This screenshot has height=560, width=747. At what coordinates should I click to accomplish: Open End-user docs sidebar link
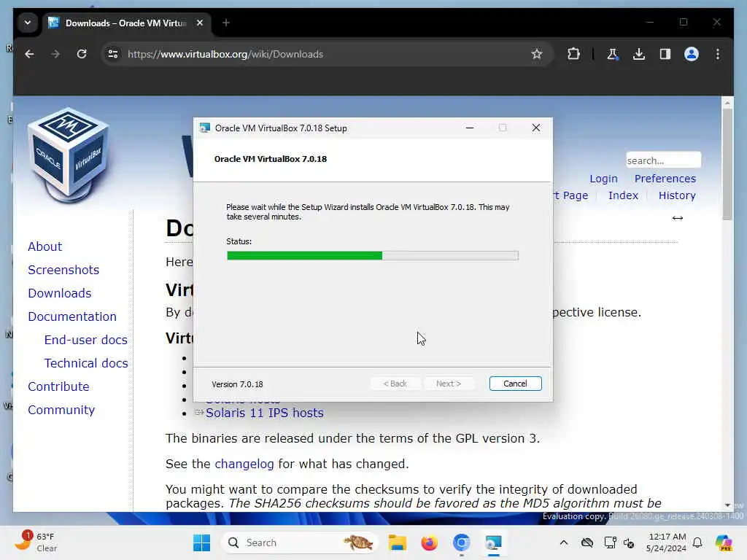[86, 340]
